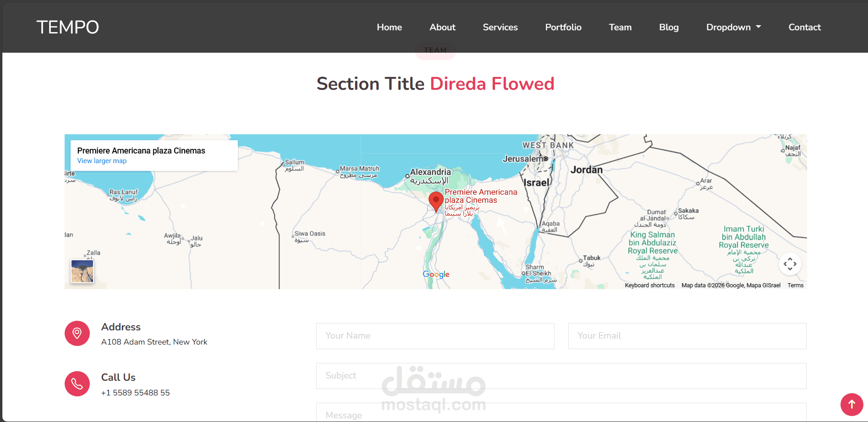Open the Contact nav link
This screenshot has height=422, width=868.
coord(804,27)
